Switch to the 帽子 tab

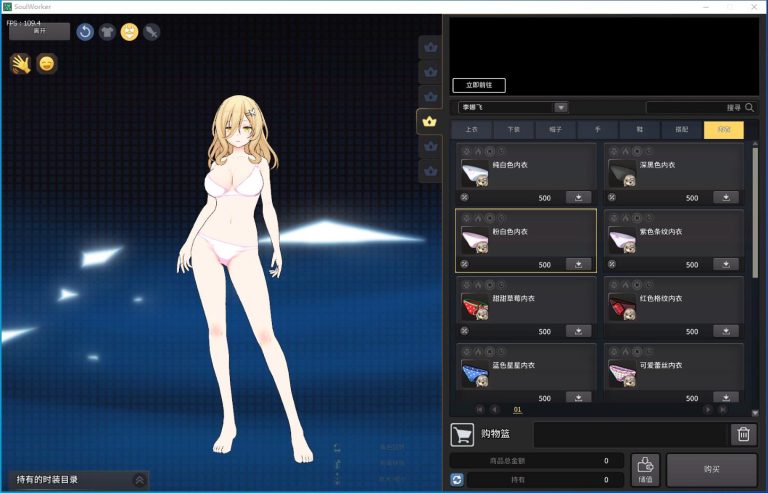pos(556,130)
